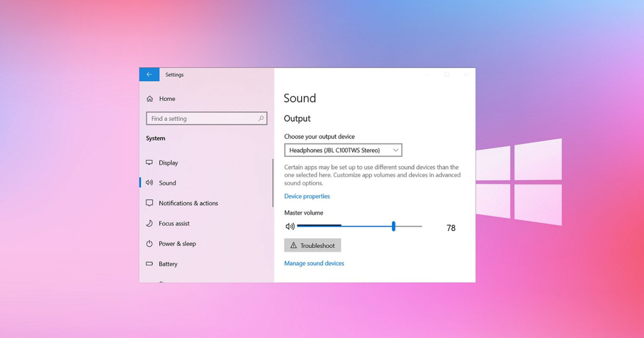Navigate to Home in Settings

167,99
